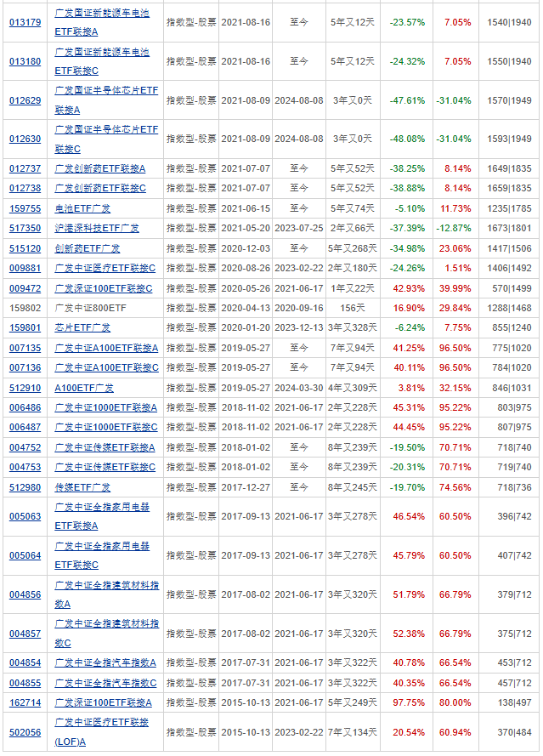Viewport: 543px width, 756px height.
Task: Select unlinked fund name 广发中证800ETF
Action: tap(91, 308)
